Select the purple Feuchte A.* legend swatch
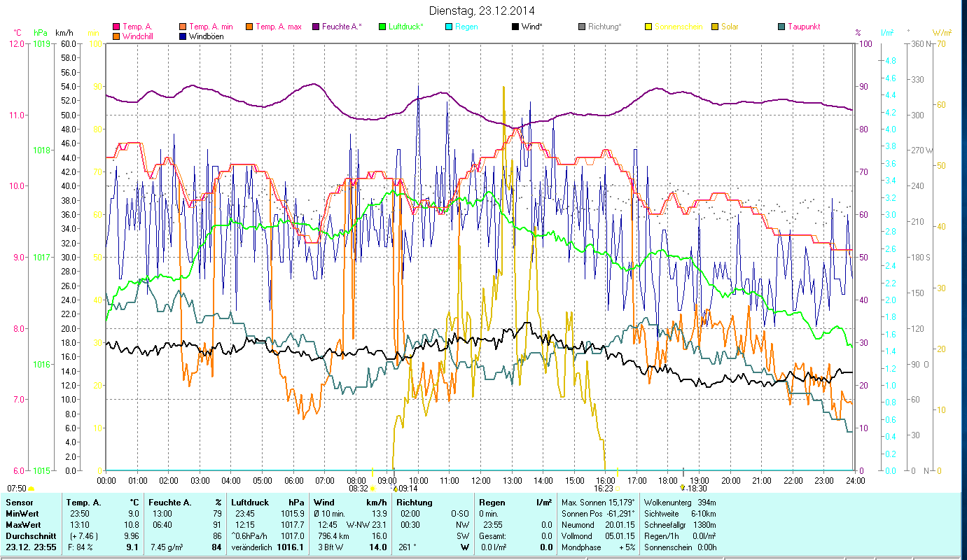 point(315,27)
